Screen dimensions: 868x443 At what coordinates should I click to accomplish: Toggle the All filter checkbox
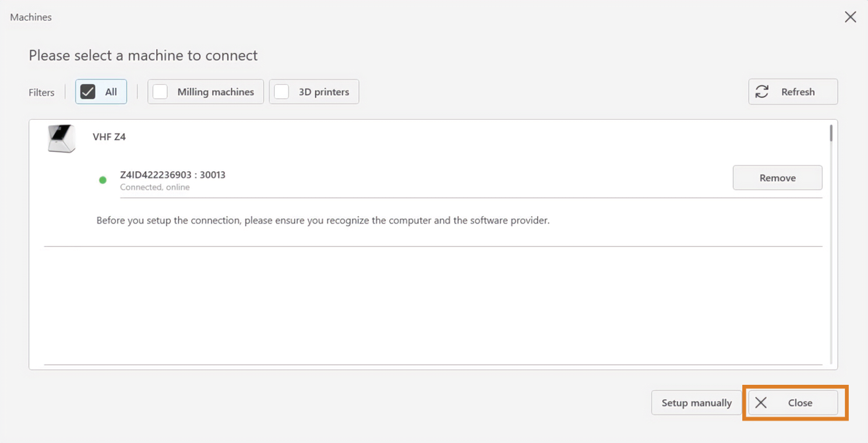click(88, 92)
